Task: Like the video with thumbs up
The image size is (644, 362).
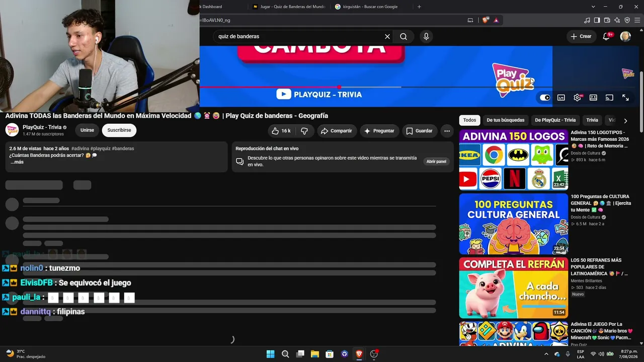Action: pos(281,131)
